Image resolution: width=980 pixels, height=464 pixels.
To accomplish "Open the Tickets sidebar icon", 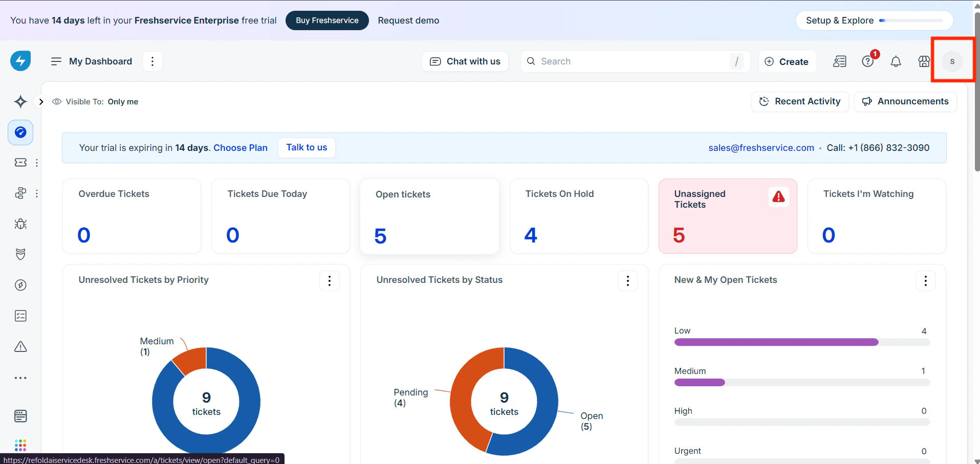I will click(20, 163).
